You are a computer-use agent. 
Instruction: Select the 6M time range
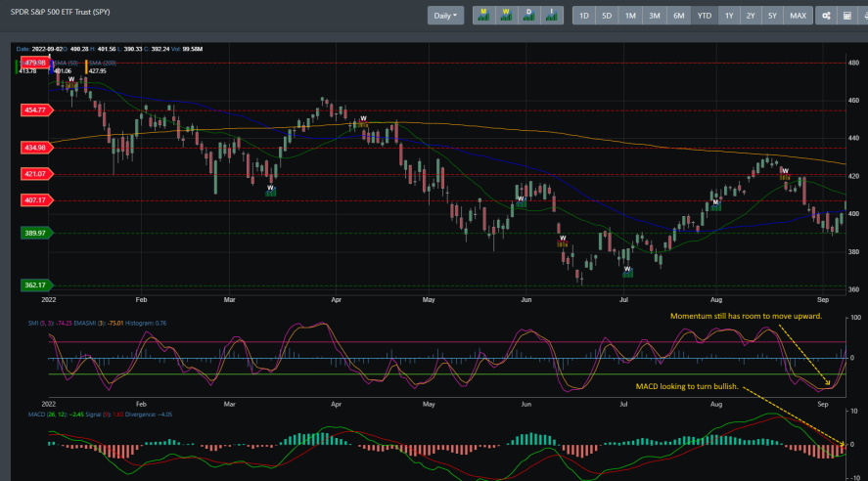click(679, 16)
